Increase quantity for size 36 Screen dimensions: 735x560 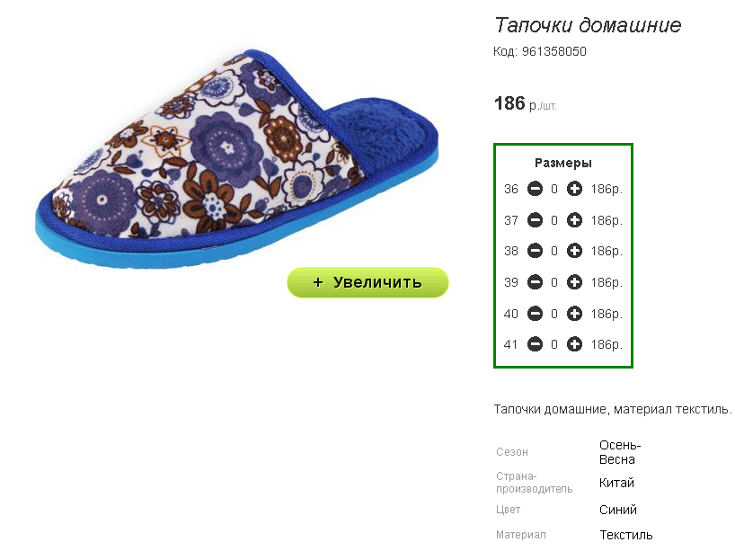tap(574, 189)
